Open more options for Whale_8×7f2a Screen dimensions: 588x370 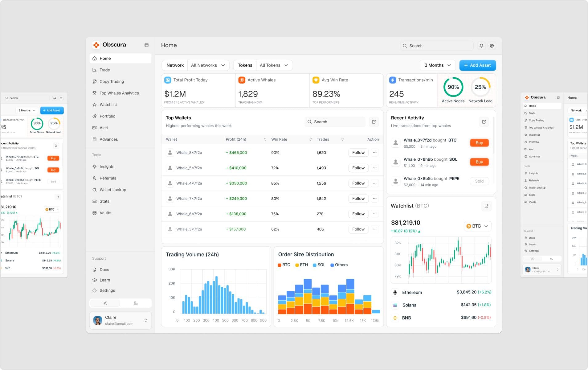375,153
